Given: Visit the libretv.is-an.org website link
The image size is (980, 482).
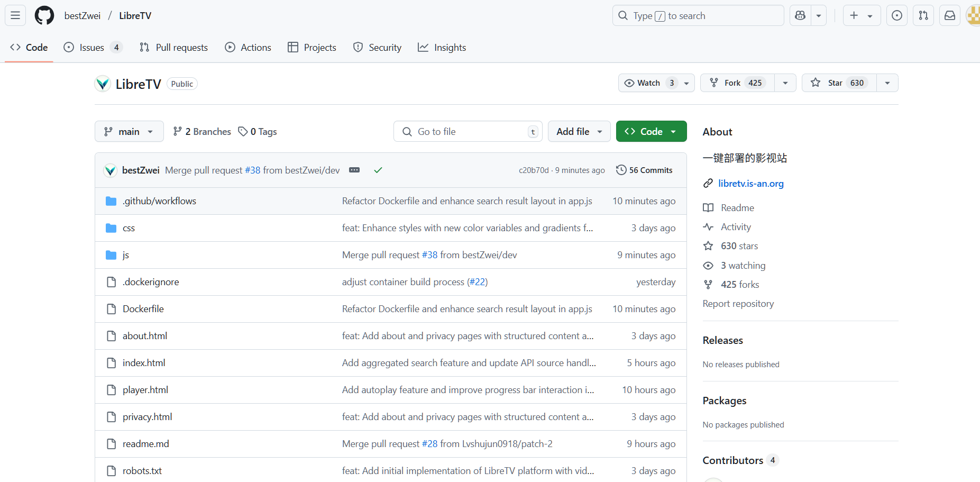Looking at the screenshot, I should [x=751, y=184].
